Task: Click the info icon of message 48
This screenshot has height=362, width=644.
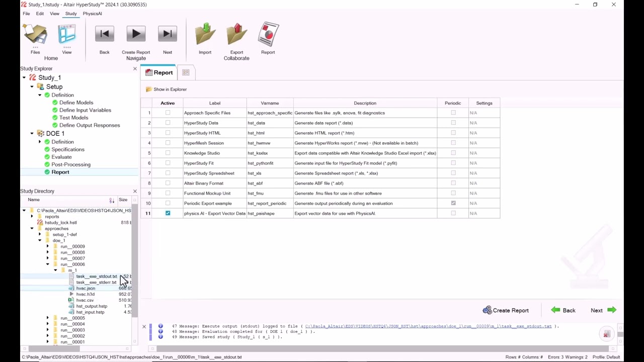Action: (x=160, y=331)
